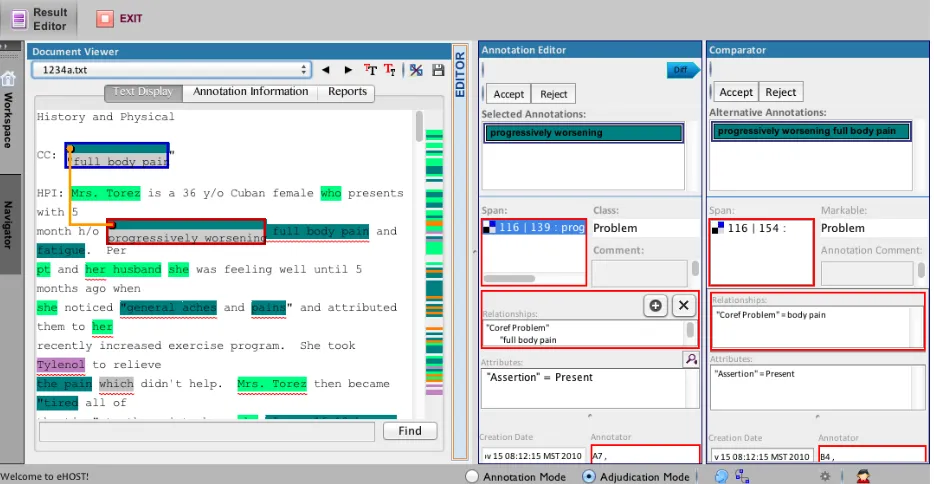Click the EXIT button
The image size is (934, 484).
click(120, 18)
